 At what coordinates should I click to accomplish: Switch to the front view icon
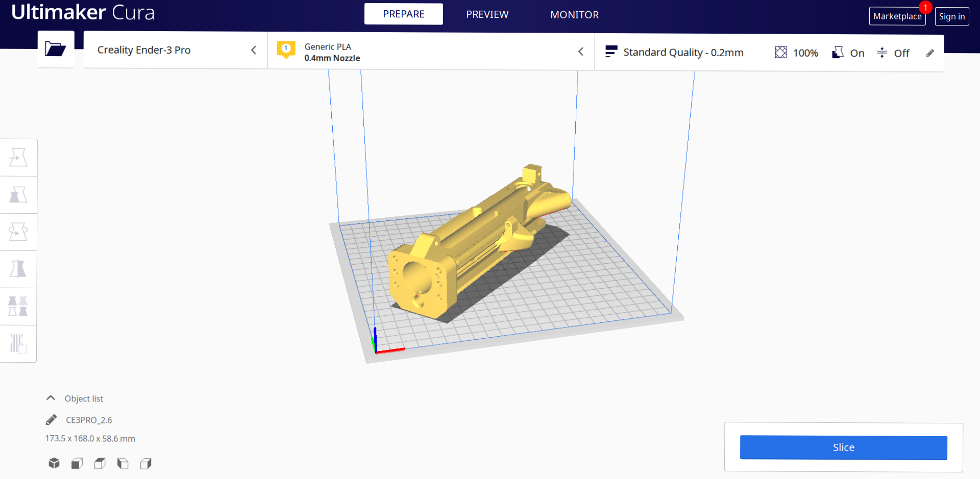(77, 463)
